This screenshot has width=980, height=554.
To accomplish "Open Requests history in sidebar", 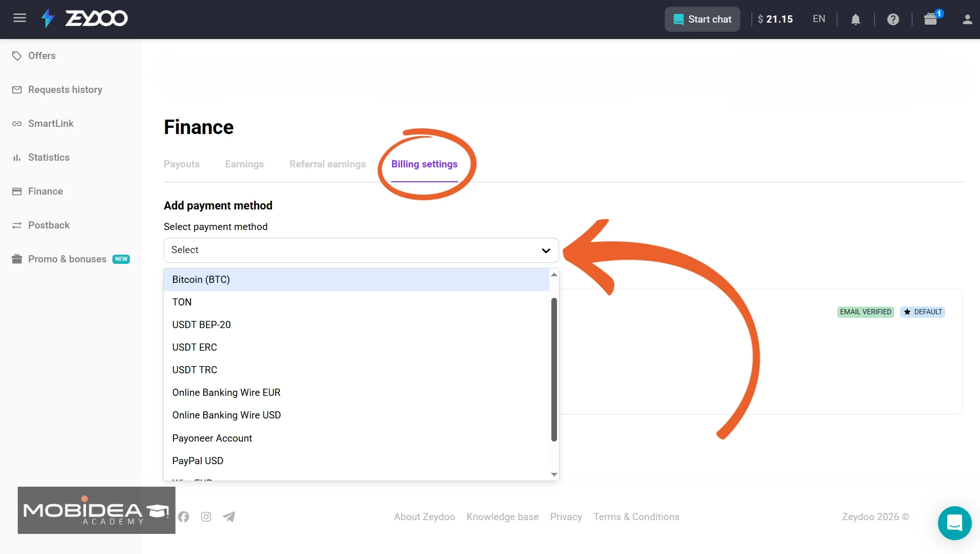I will click(x=65, y=90).
